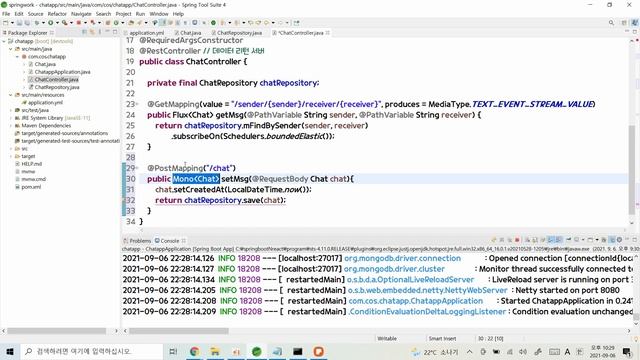Click the Save toolbar icon
640x360 pixels.
19,23
